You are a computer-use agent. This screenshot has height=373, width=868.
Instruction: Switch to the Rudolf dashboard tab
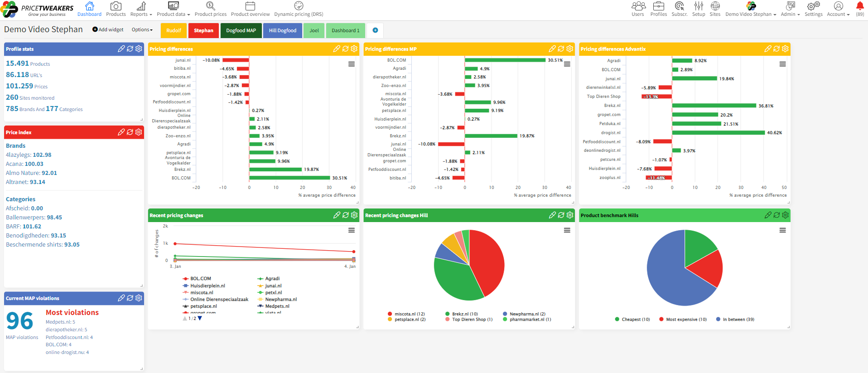coord(174,30)
